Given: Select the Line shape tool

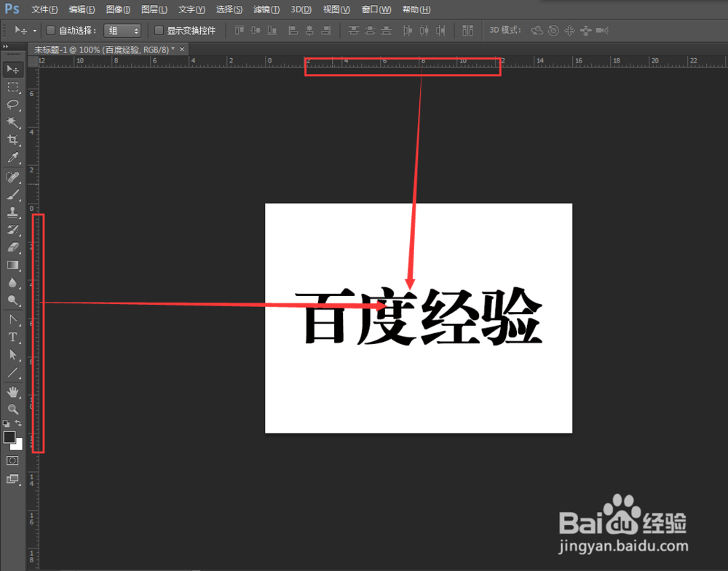Looking at the screenshot, I should click(12, 372).
